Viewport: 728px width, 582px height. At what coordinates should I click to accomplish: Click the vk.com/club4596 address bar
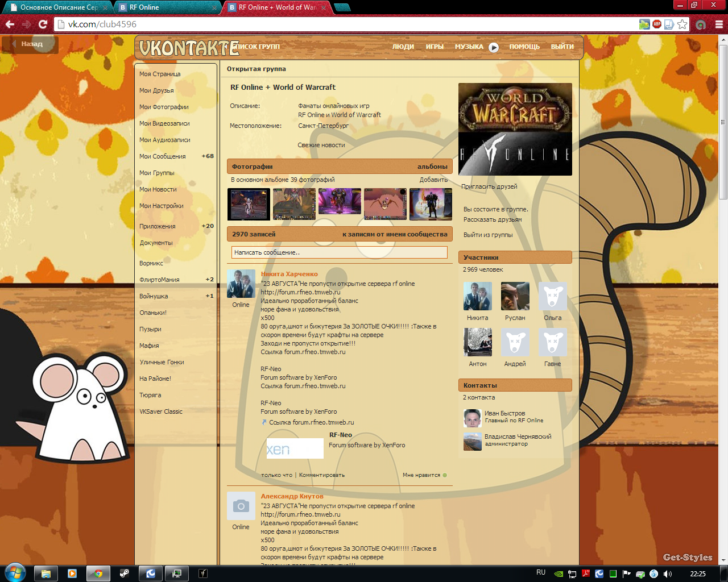click(347, 24)
